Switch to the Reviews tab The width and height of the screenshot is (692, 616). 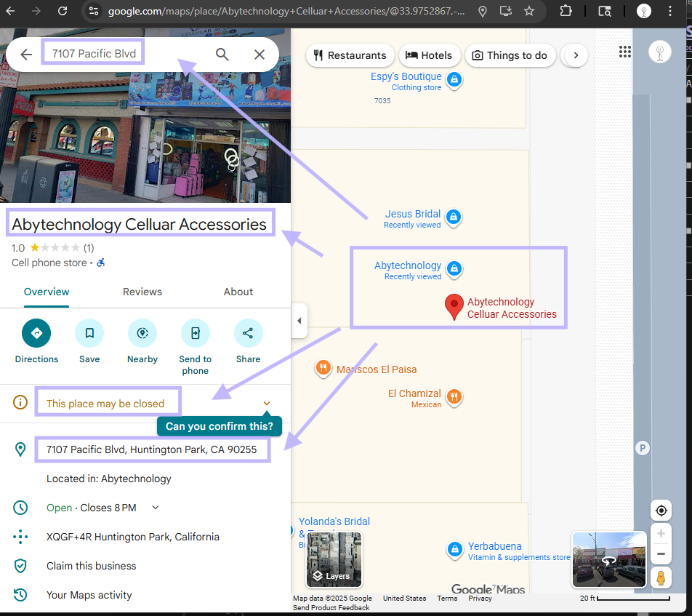point(142,292)
